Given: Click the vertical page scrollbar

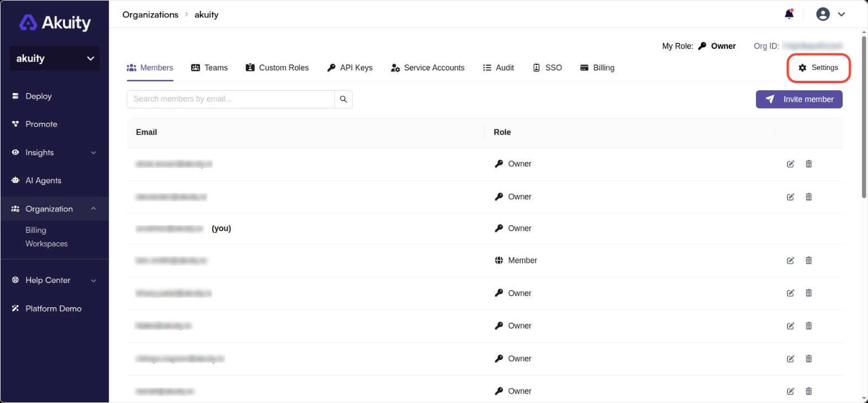Looking at the screenshot, I should click(864, 116).
